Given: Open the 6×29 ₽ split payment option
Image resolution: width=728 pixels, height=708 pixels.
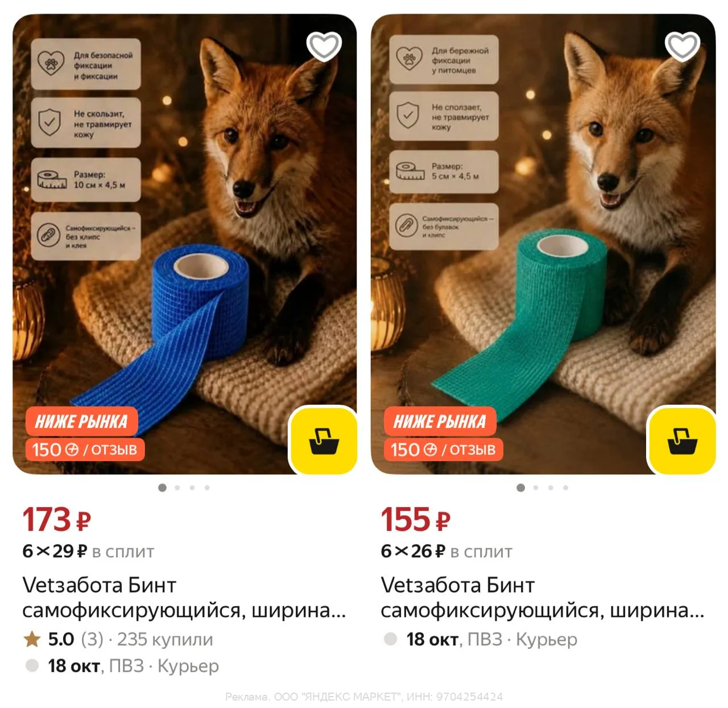Looking at the screenshot, I should click(88, 551).
